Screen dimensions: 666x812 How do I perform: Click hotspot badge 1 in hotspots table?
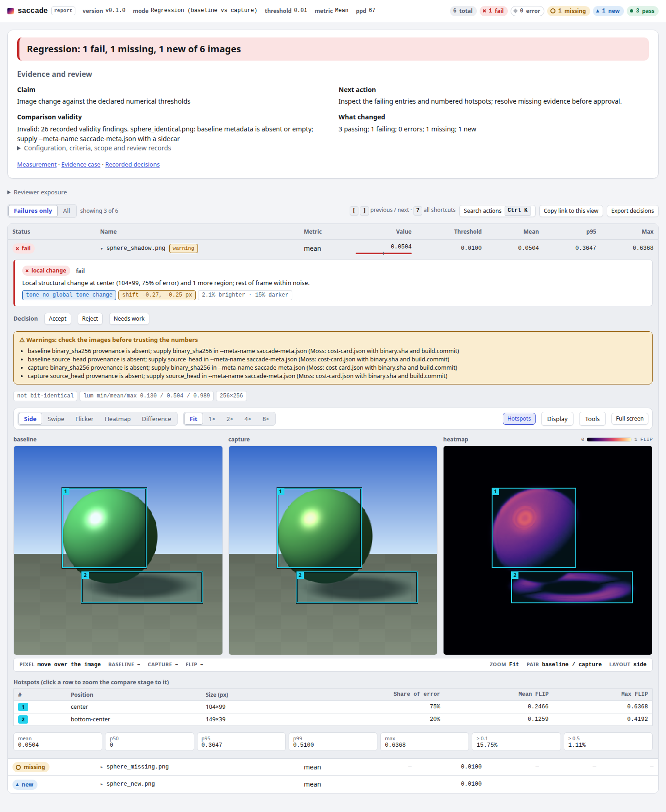pos(23,707)
